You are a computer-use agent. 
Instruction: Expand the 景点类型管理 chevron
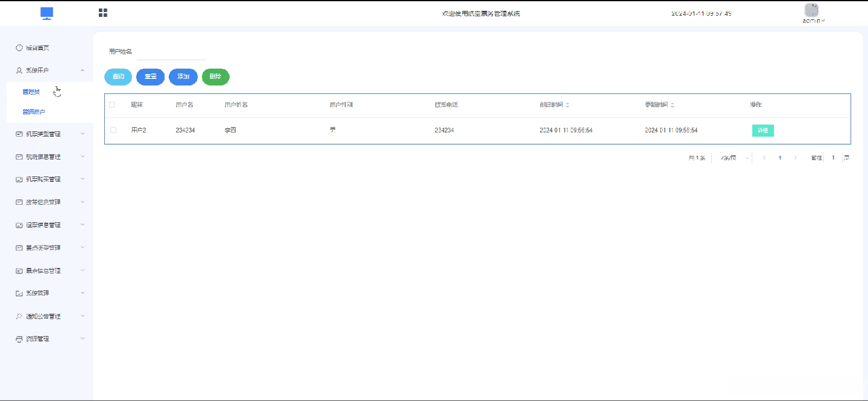click(x=83, y=247)
